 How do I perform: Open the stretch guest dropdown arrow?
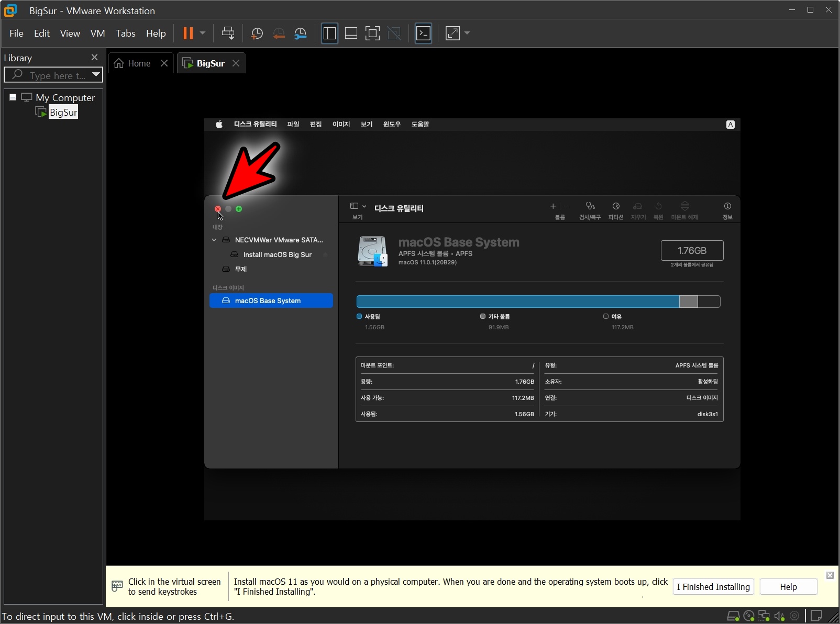(x=467, y=34)
